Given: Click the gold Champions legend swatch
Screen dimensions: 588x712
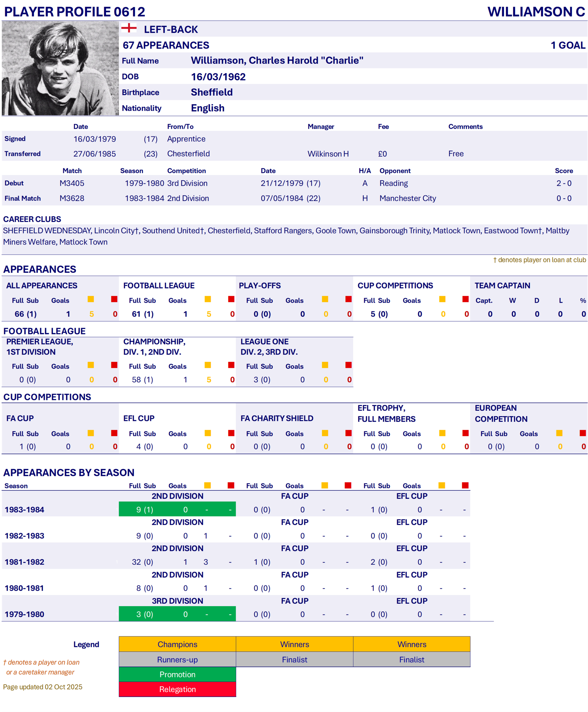Looking at the screenshot, I should point(177,644).
